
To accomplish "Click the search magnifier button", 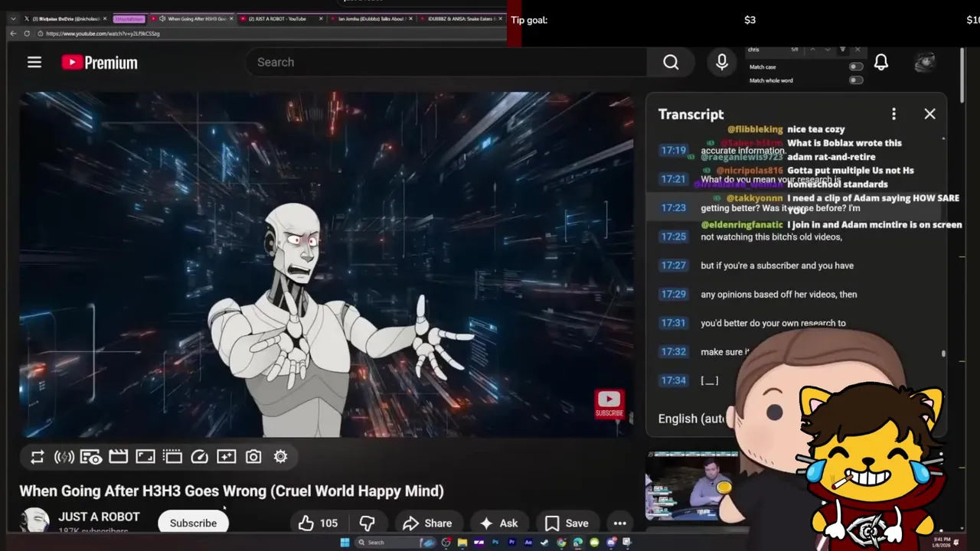I will click(671, 63).
